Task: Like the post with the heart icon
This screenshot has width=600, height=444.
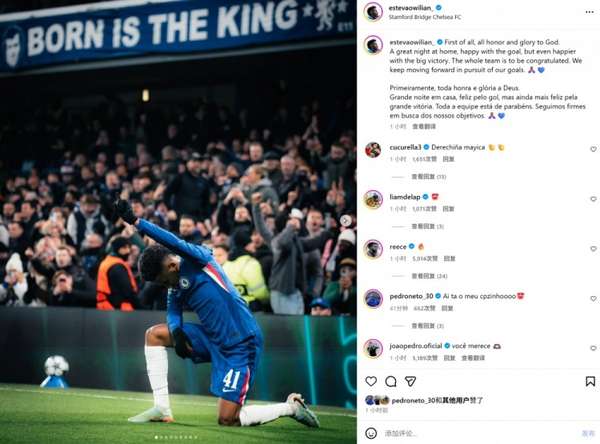Action: point(371,381)
